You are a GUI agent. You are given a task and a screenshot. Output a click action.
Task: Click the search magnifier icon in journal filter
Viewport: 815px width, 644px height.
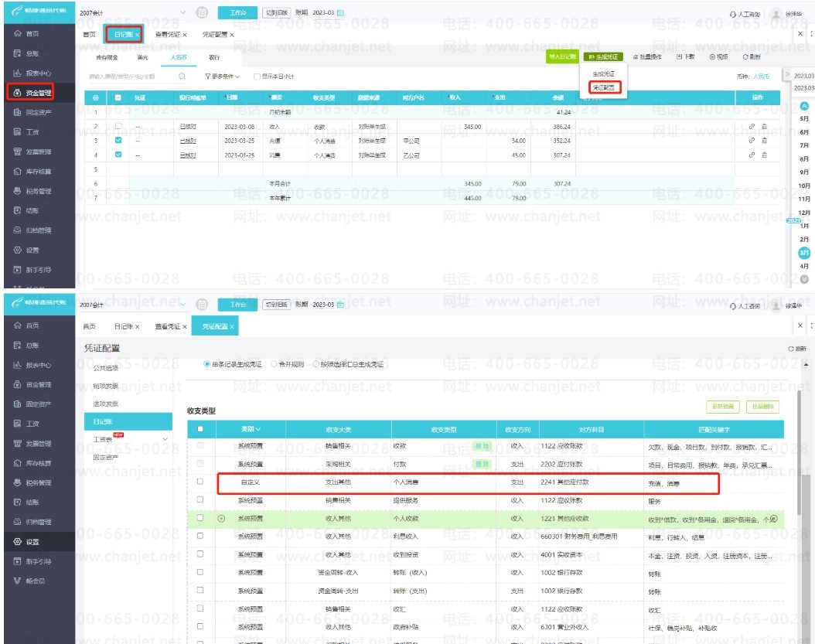point(182,77)
